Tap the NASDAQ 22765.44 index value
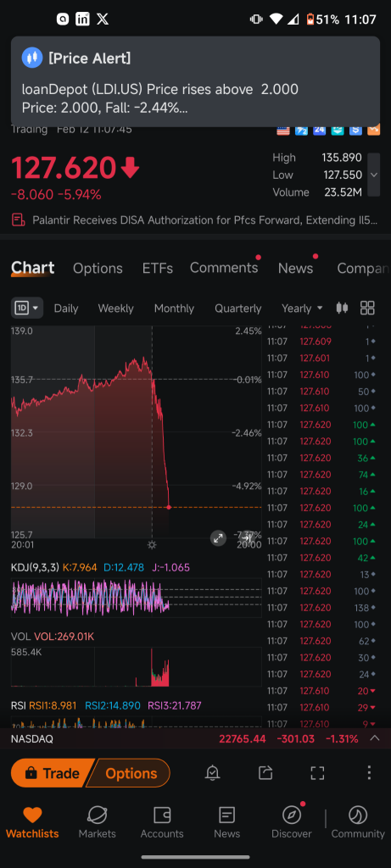391x868 pixels. point(242,738)
